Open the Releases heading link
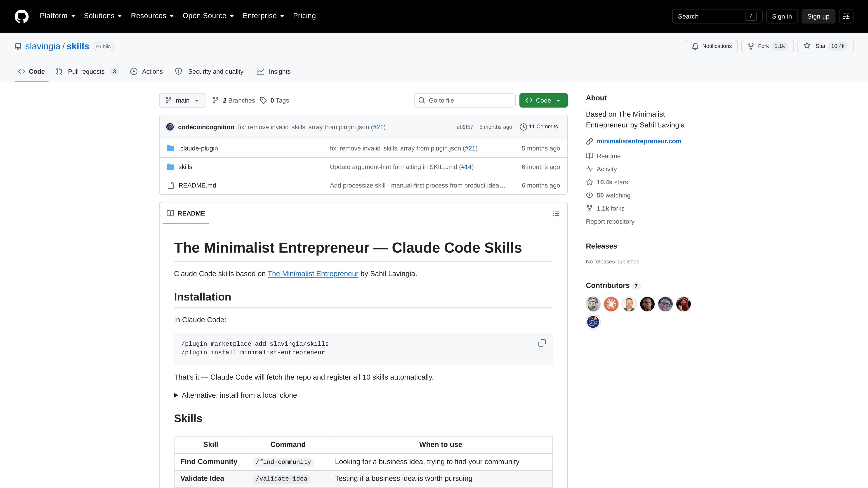 tap(601, 246)
